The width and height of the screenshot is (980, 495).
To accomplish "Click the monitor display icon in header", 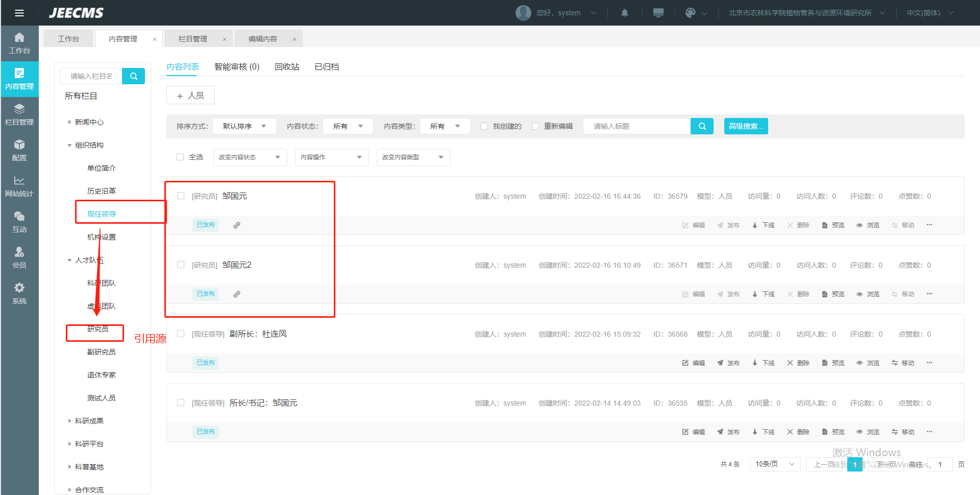I will [658, 13].
